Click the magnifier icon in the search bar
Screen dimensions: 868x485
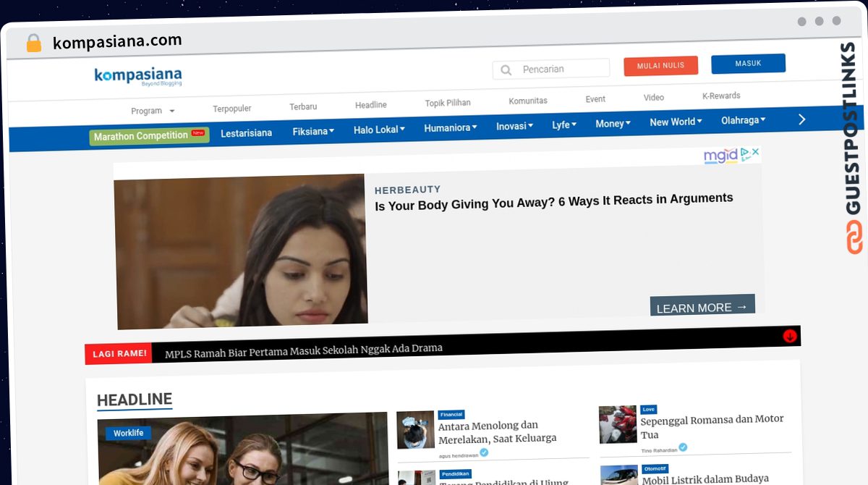506,69
